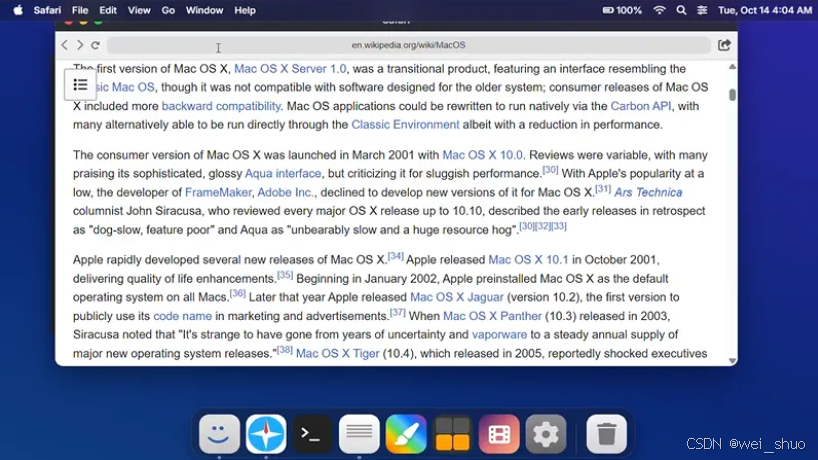The height and width of the screenshot is (460, 818).
Task: Open the Wi-Fi status menu
Action: (659, 10)
